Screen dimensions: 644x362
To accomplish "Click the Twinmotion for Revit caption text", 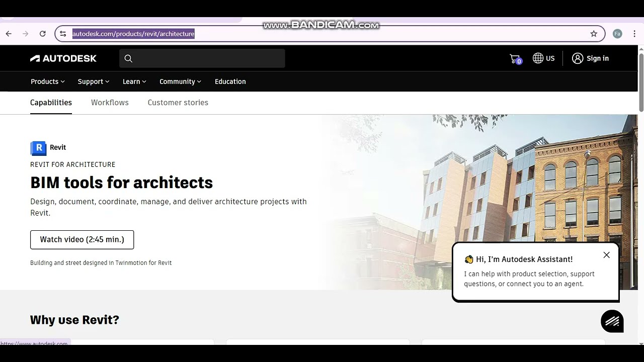I will coord(101,263).
